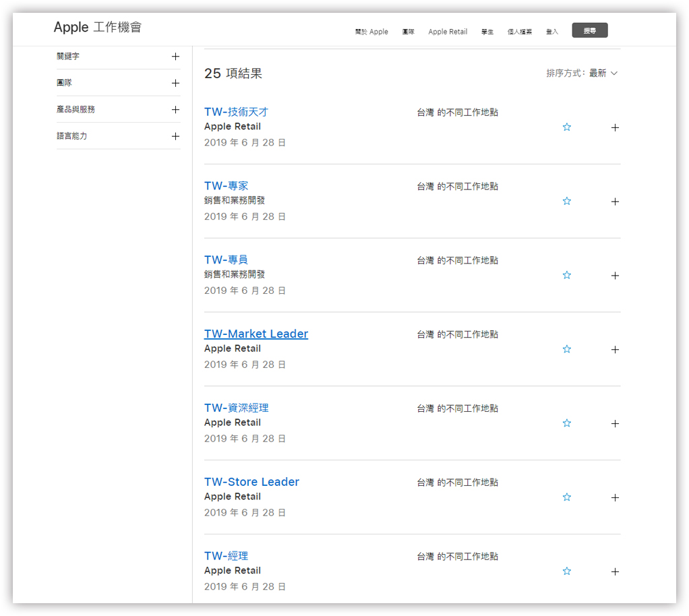689x616 pixels.
Task: Click the date under TW-經理
Action: click(245, 586)
